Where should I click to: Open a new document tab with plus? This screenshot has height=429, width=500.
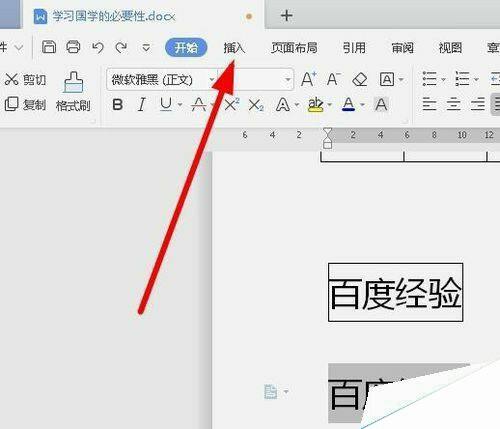click(286, 16)
